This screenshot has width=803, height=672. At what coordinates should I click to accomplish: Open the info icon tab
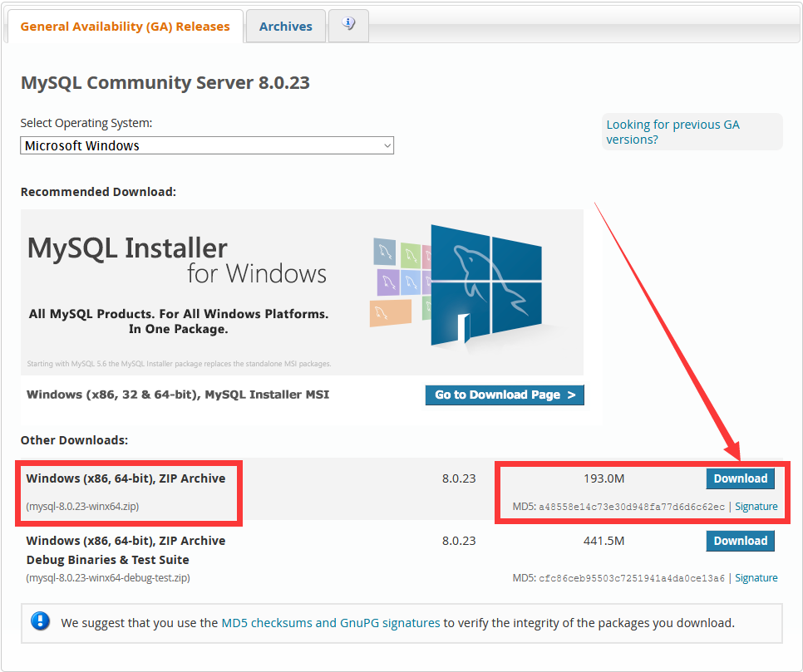pyautogui.click(x=348, y=24)
